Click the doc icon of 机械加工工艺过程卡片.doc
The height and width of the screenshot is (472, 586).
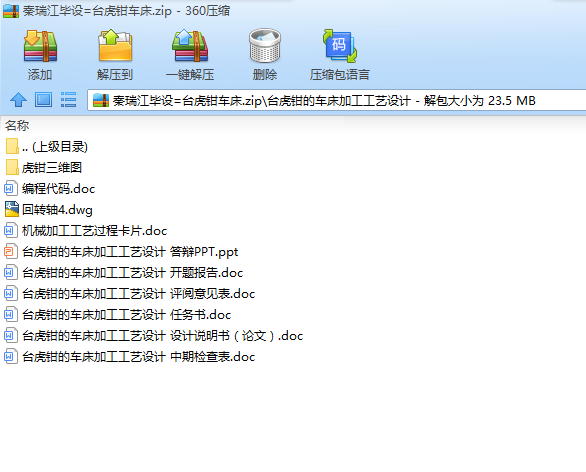point(11,230)
